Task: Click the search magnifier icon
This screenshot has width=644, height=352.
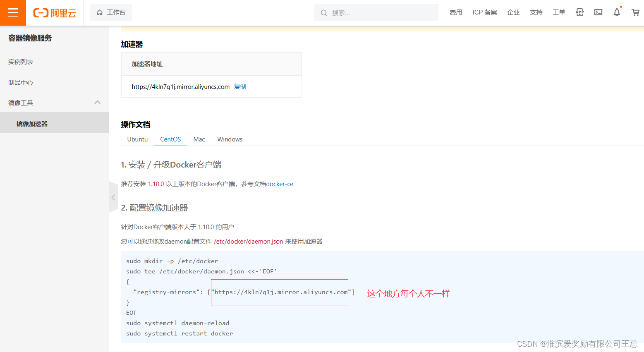Action: (324, 12)
